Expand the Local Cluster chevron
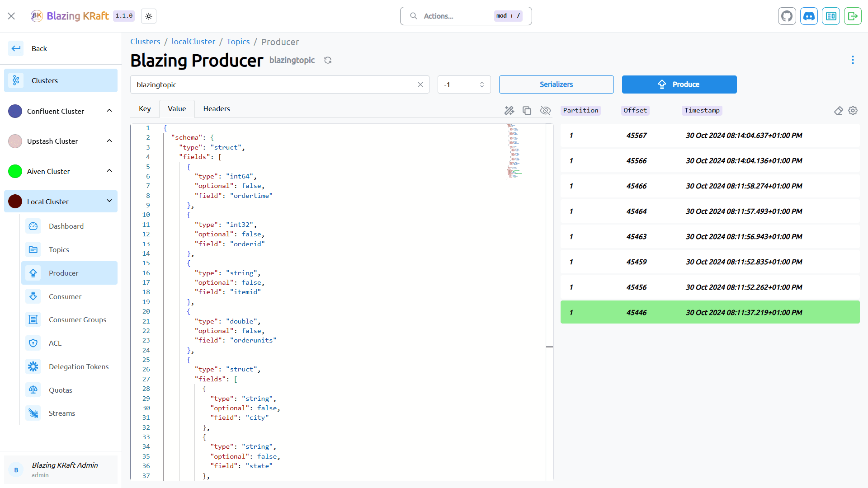The width and height of the screenshot is (868, 488). click(x=109, y=201)
